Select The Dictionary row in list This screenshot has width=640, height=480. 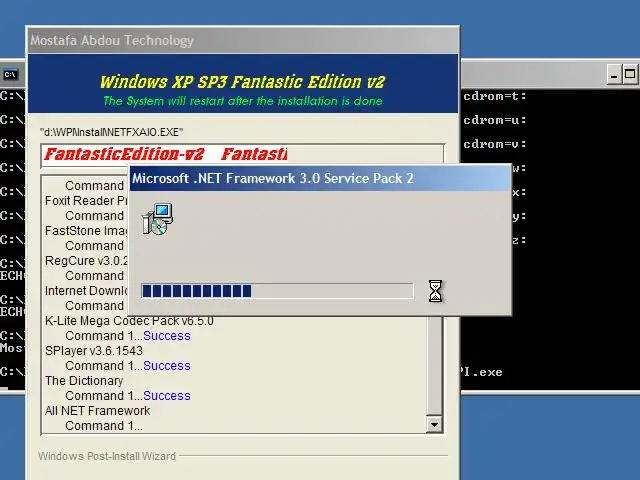click(84, 381)
